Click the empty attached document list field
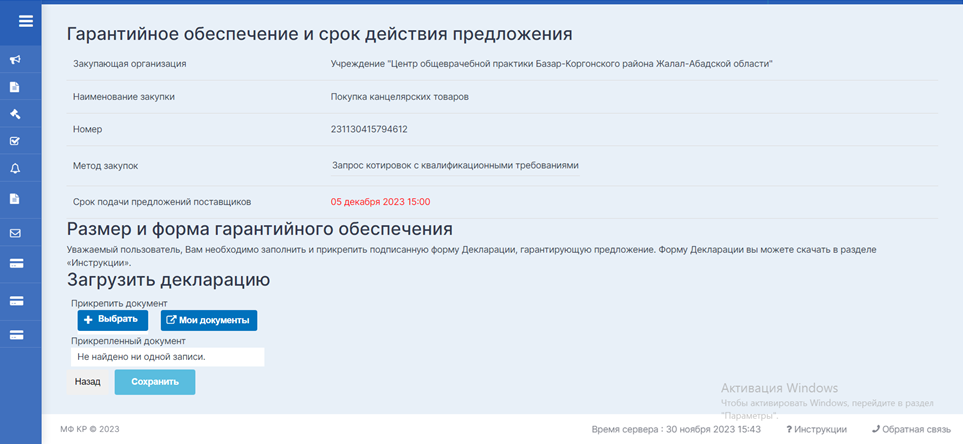Image resolution: width=963 pixels, height=444 pixels. pos(167,356)
